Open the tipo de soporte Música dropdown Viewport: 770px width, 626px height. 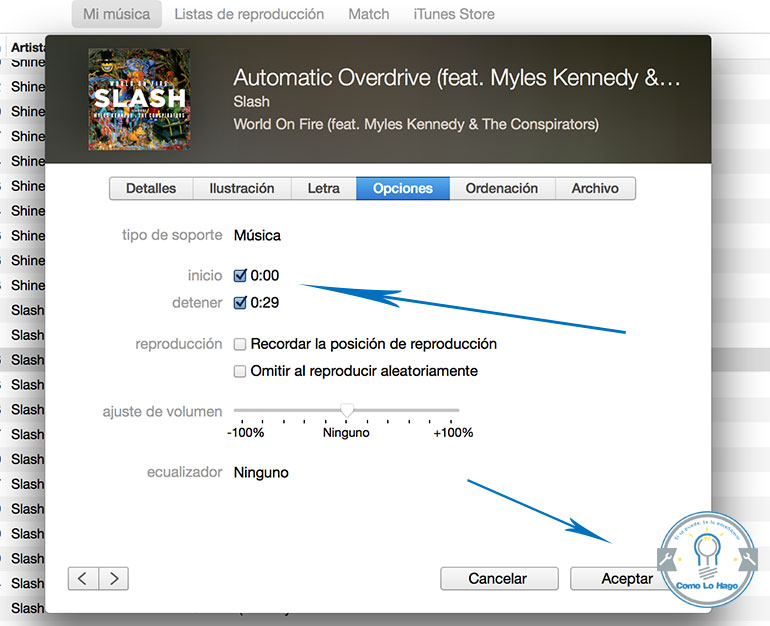(x=257, y=236)
